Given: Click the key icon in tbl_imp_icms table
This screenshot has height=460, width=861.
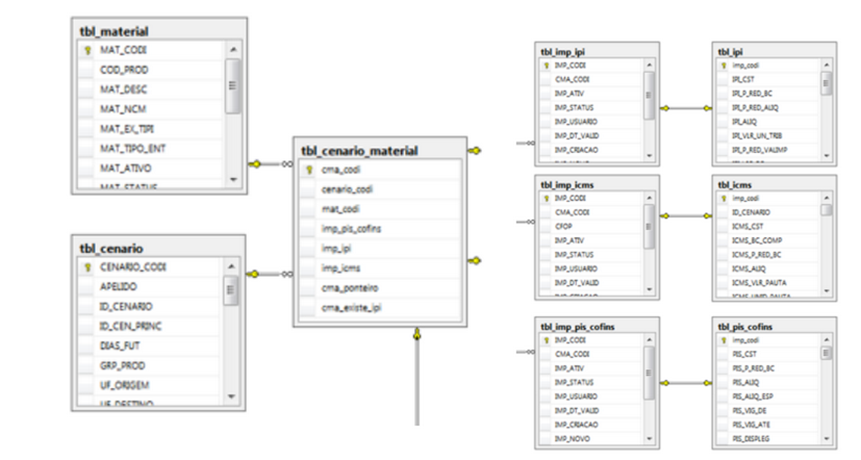Looking at the screenshot, I should coord(546,198).
